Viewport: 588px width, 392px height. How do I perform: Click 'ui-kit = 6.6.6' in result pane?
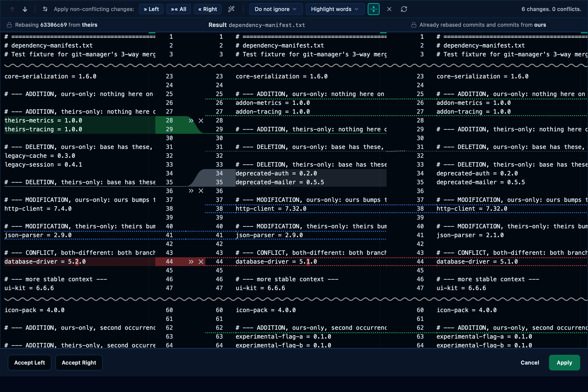(x=260, y=288)
